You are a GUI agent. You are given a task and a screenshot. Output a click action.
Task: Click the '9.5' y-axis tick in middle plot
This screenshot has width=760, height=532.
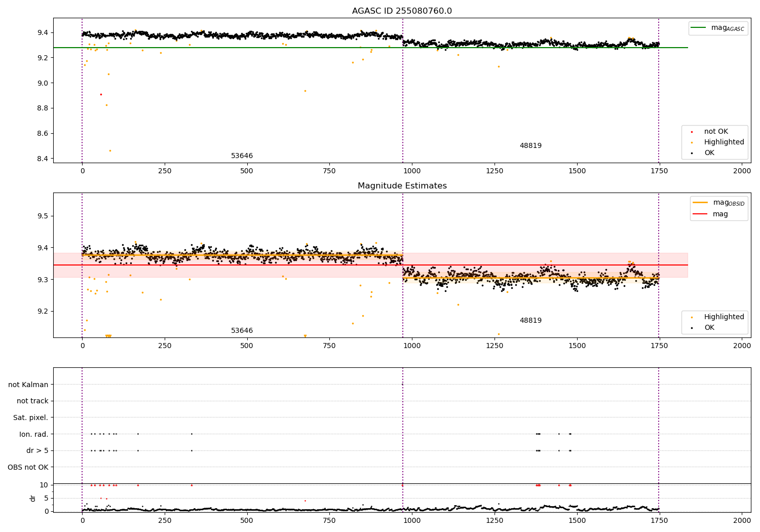point(42,216)
